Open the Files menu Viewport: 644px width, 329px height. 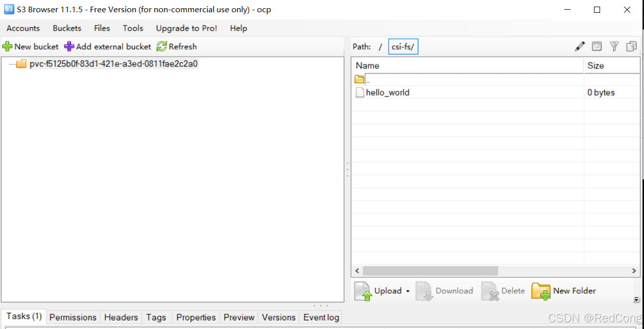coord(102,28)
